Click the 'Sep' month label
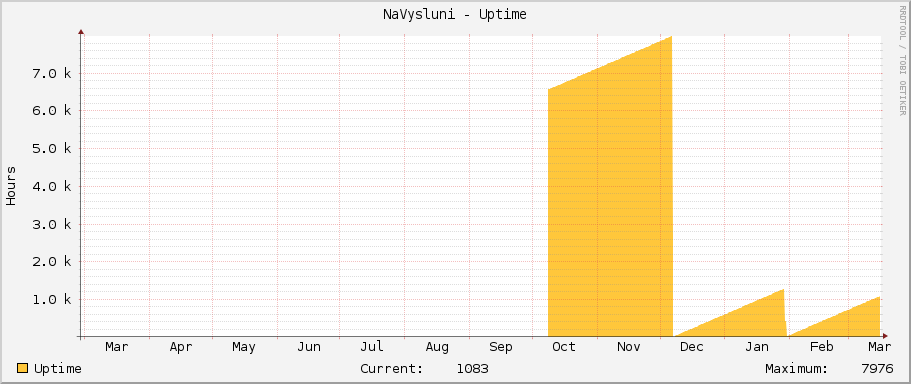The width and height of the screenshot is (911, 384). coord(501,348)
